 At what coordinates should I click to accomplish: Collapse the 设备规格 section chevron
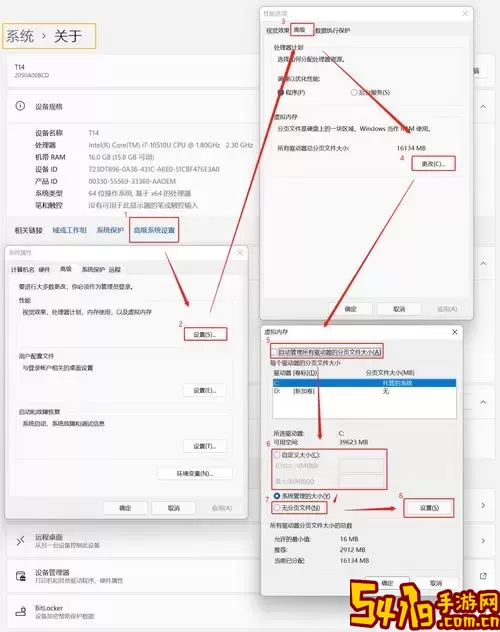pos(483,106)
